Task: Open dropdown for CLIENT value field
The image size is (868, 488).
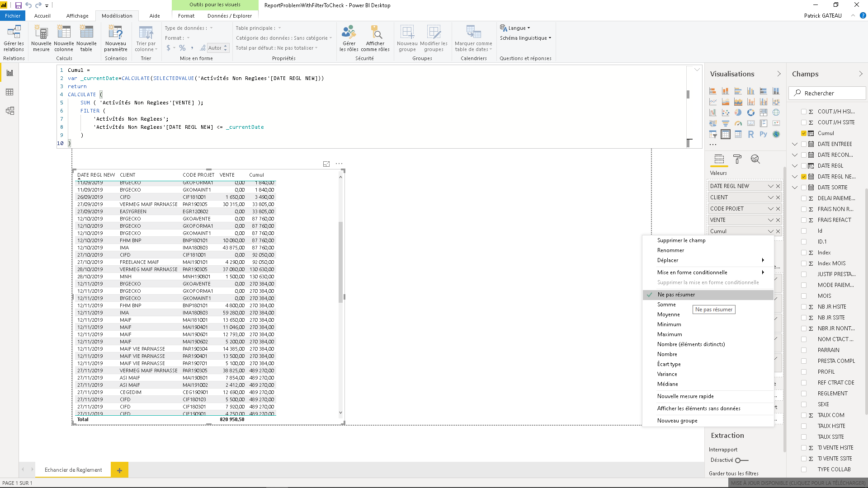Action: coord(771,197)
